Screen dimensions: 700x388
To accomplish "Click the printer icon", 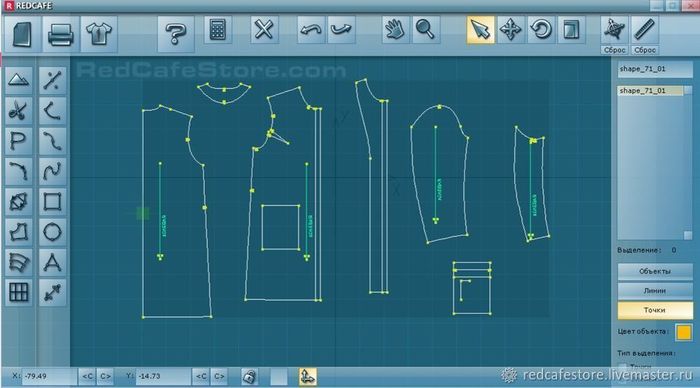I will click(61, 33).
